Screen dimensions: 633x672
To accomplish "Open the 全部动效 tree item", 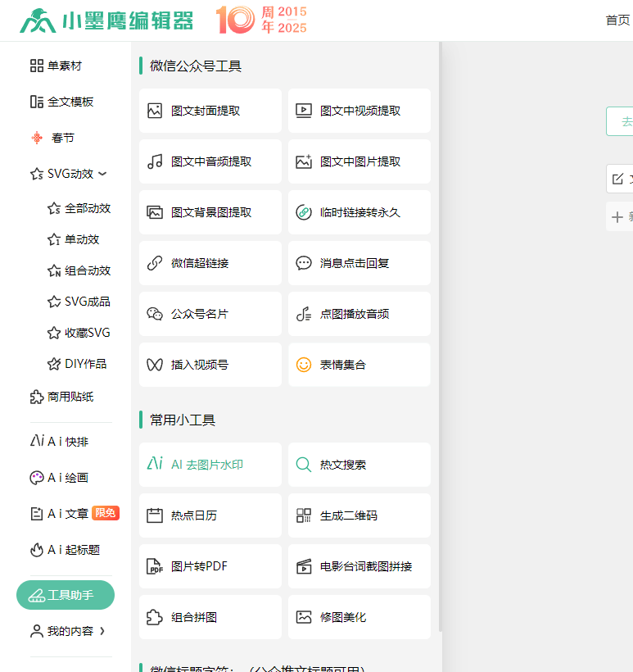I will click(87, 208).
